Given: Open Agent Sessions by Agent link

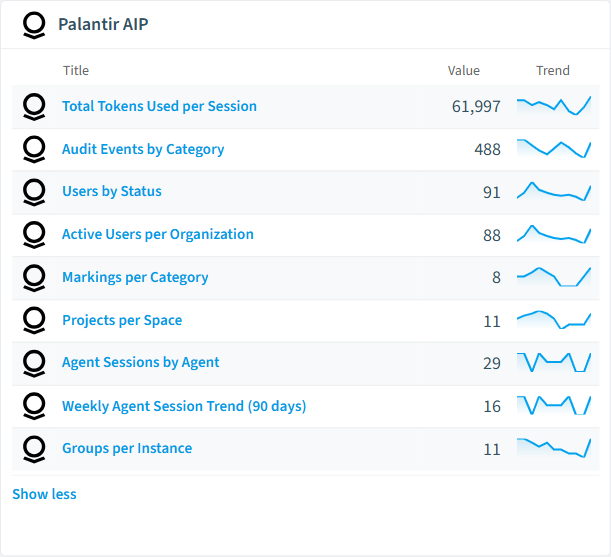Looking at the screenshot, I should (141, 362).
